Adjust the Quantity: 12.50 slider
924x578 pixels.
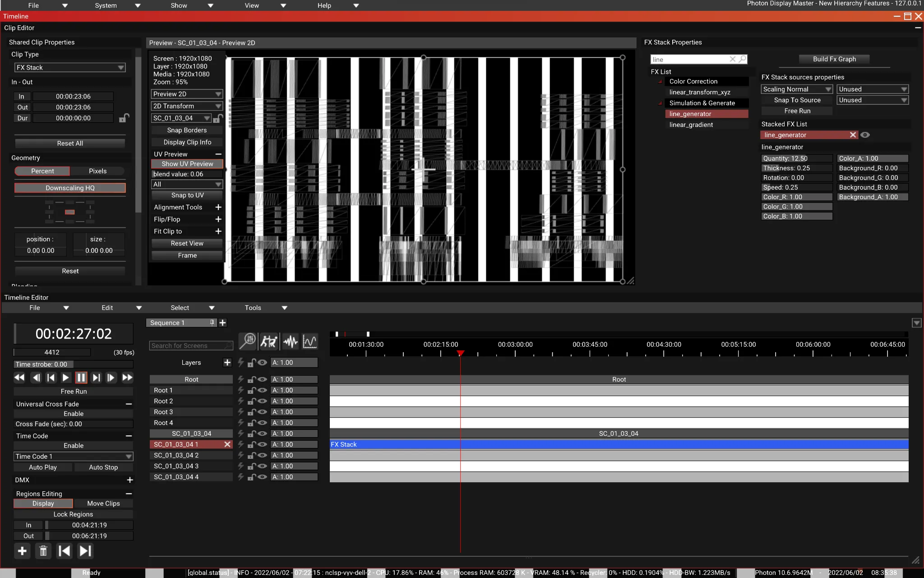(797, 158)
